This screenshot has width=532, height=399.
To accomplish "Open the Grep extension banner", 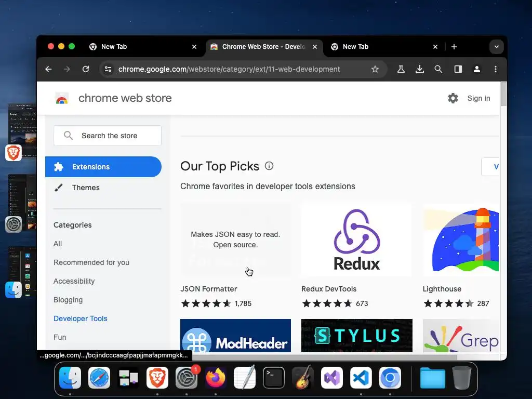I will coord(461,336).
